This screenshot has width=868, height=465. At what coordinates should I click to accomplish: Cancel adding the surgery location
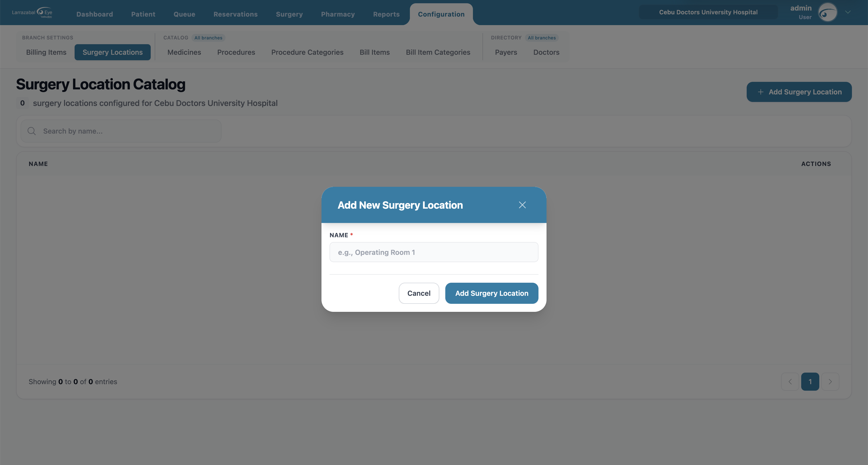pos(418,293)
